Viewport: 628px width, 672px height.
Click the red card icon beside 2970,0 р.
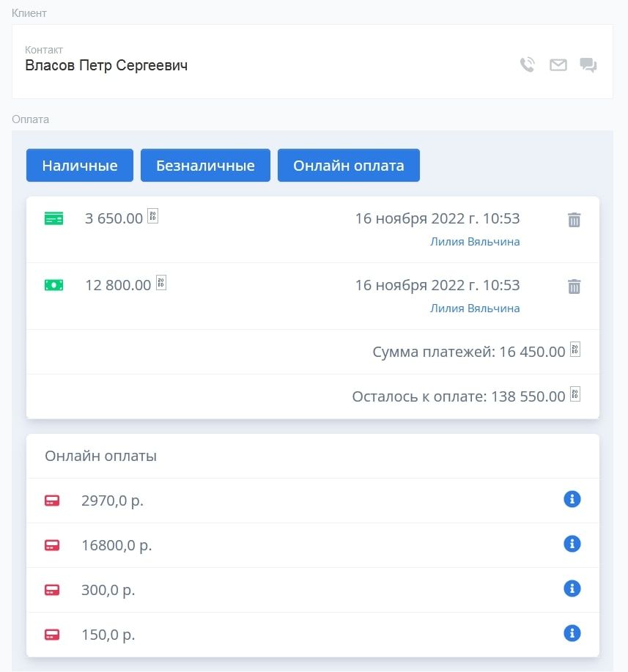(52, 501)
